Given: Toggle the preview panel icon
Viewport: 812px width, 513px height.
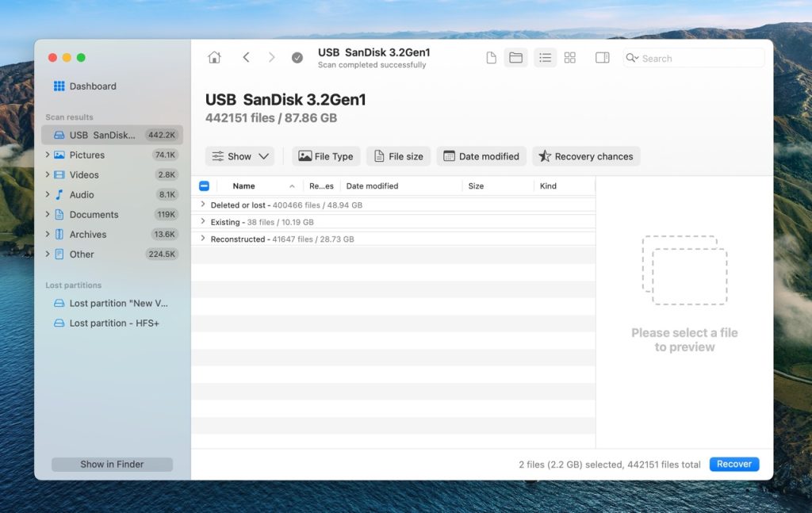Looking at the screenshot, I should click(600, 57).
